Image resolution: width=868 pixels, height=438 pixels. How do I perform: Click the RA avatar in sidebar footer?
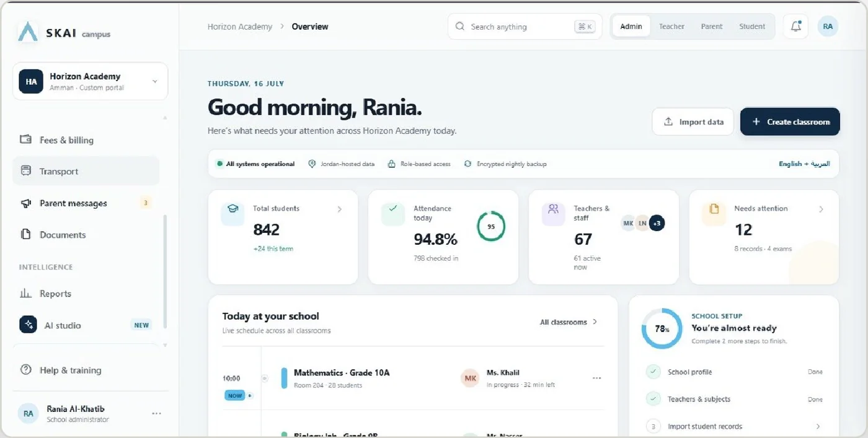28,413
